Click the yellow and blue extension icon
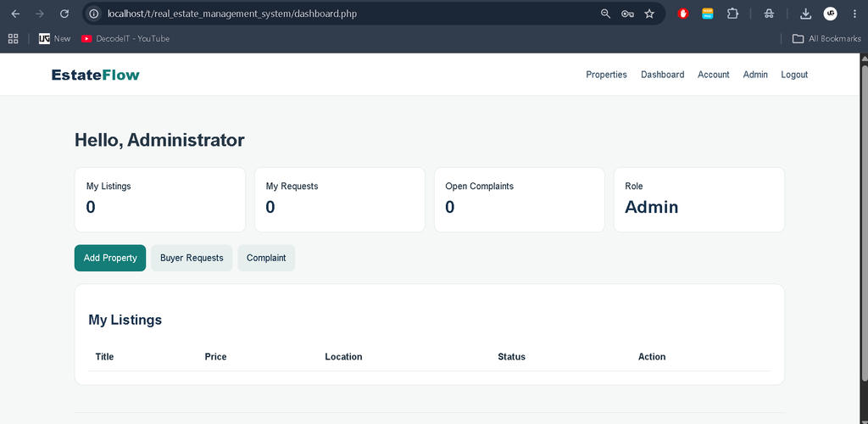The width and height of the screenshot is (868, 424). 708,14
